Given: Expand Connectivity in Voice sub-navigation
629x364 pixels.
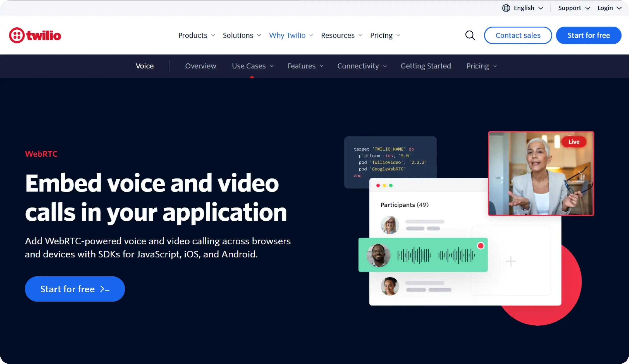Looking at the screenshot, I should (x=362, y=66).
